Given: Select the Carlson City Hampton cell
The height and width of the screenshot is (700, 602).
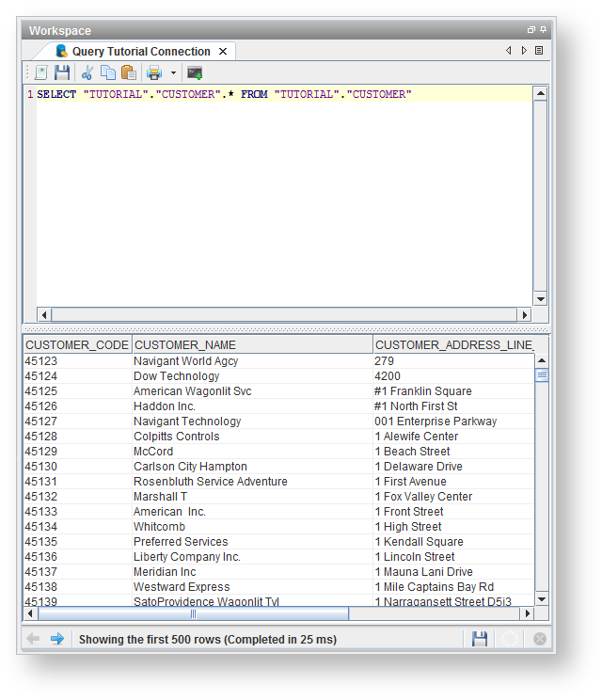Looking at the screenshot, I should pos(252,467).
